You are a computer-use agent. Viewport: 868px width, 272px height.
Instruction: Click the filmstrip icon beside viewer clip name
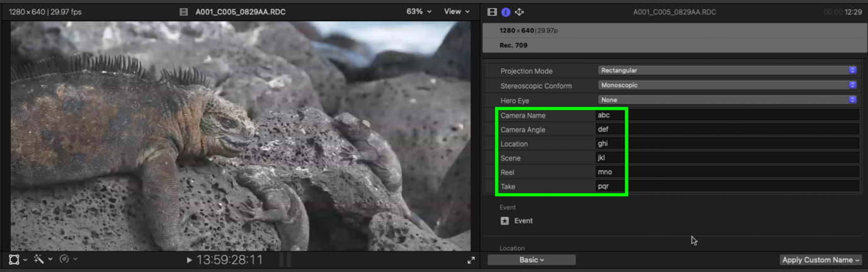(184, 12)
